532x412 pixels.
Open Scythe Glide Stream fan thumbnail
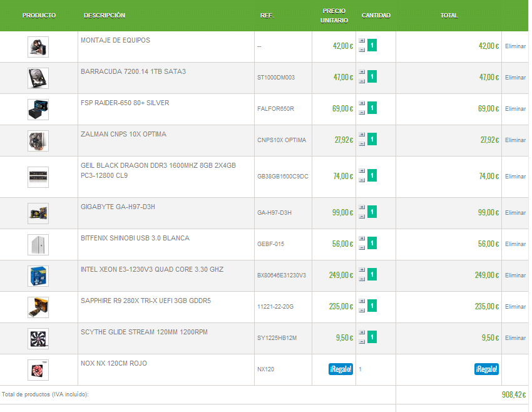[x=38, y=338]
